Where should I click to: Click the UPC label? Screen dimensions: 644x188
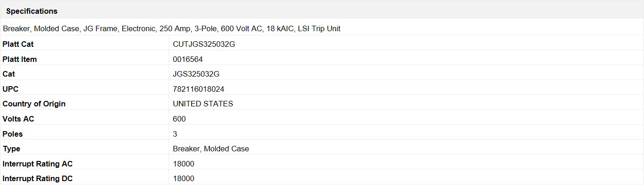tap(11, 89)
